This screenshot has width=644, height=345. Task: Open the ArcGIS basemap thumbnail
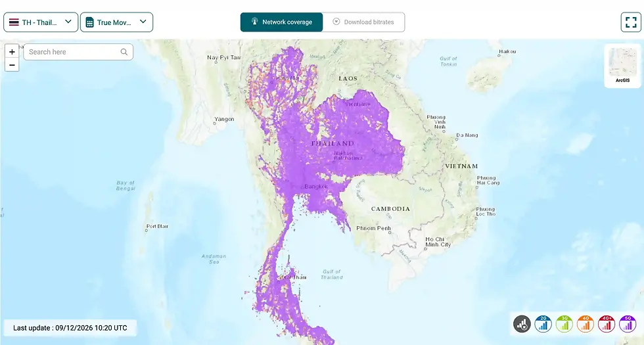pos(623,66)
